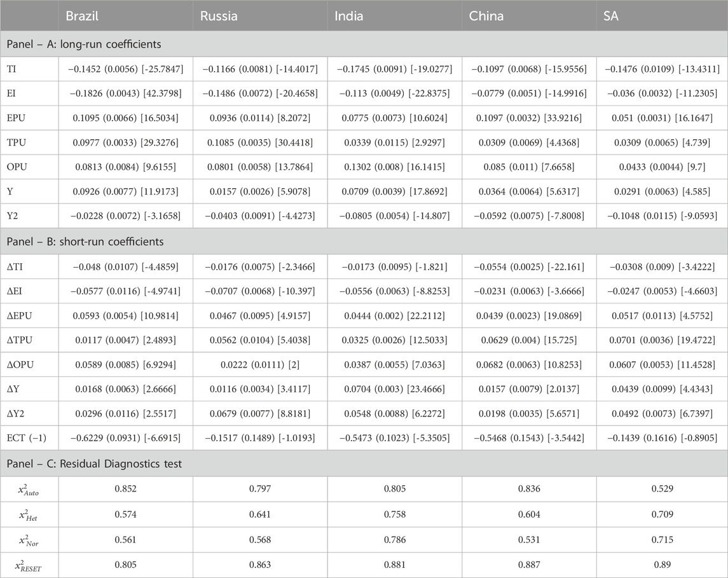The image size is (728, 578).
Task: Click Brazil ECT cell '−0.6229 (0.0931) [-6.6915]'
Action: 125,438
